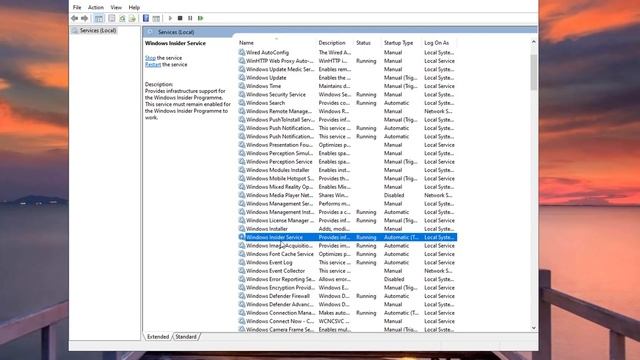This screenshot has width=640, height=360.
Task: Select the Windows Connection Manager row
Action: click(x=347, y=313)
